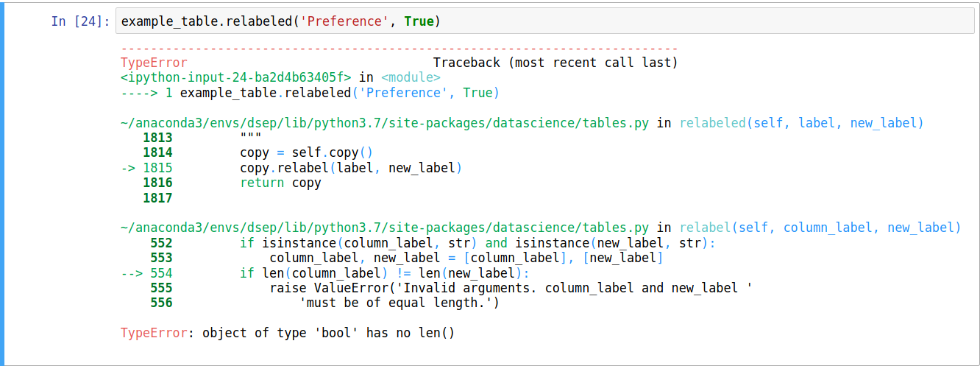Viewport: 980px width, 366px height.
Task: Click the arrow-marked line number 1815
Action: click(157, 168)
